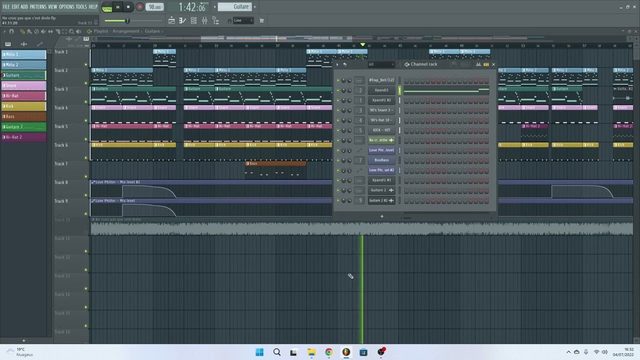Select Kick pattern in picker
The height and width of the screenshot is (360, 640).
pos(24,106)
